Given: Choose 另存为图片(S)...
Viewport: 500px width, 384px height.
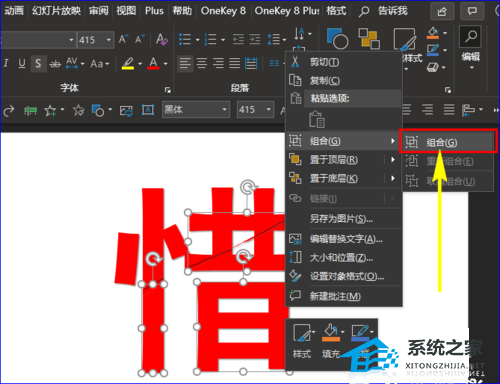Looking at the screenshot, I should [x=343, y=219].
